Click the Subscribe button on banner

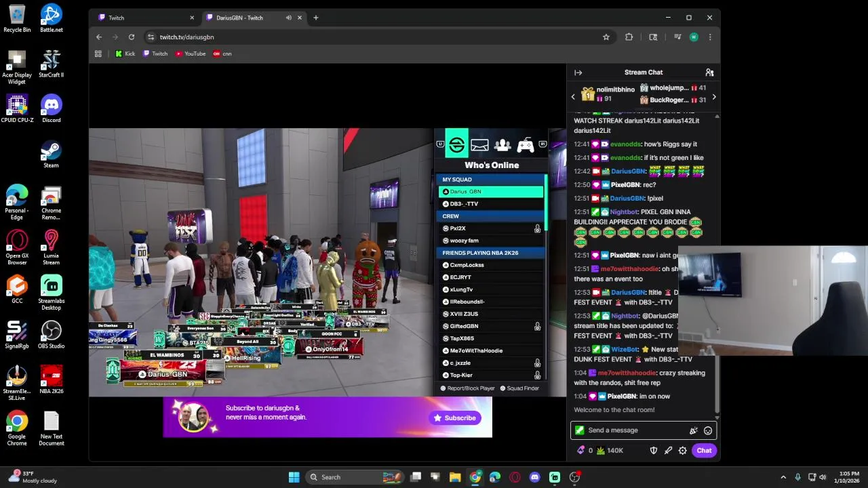(455, 418)
